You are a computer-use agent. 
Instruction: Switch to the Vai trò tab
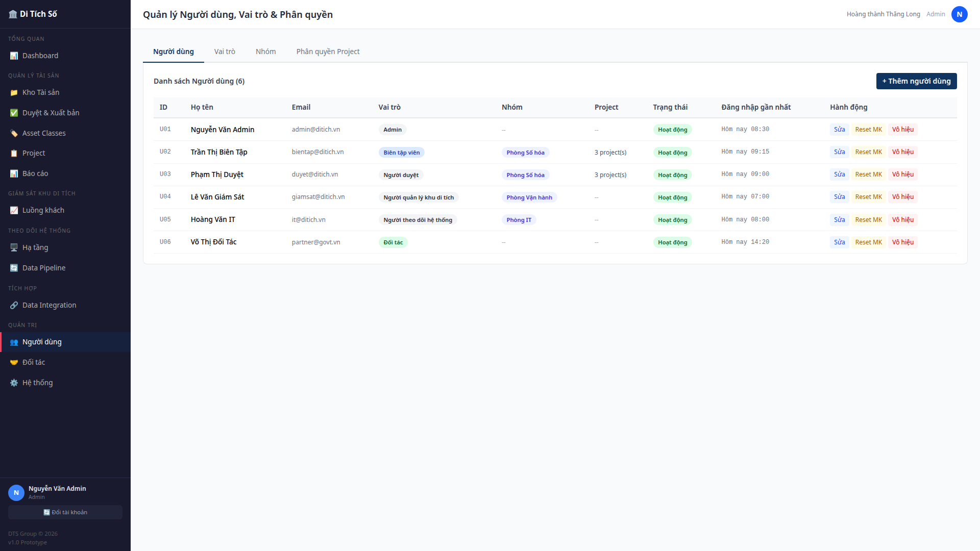[x=225, y=52]
